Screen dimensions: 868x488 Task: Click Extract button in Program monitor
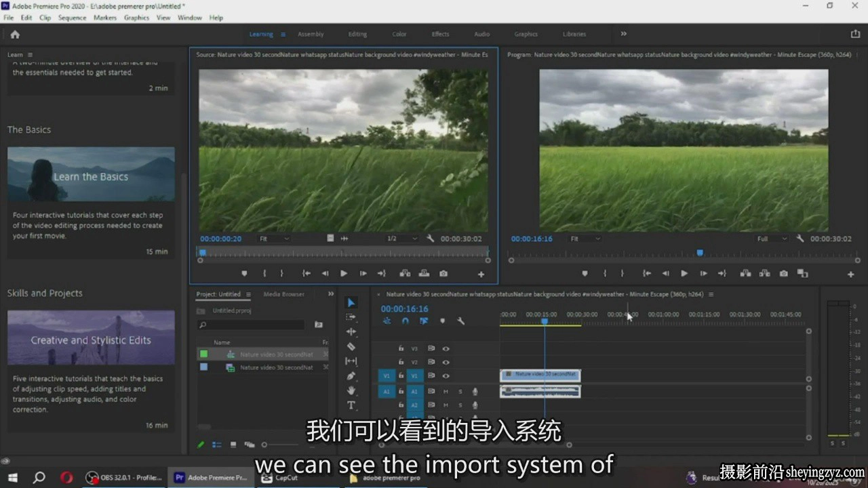[x=765, y=274]
